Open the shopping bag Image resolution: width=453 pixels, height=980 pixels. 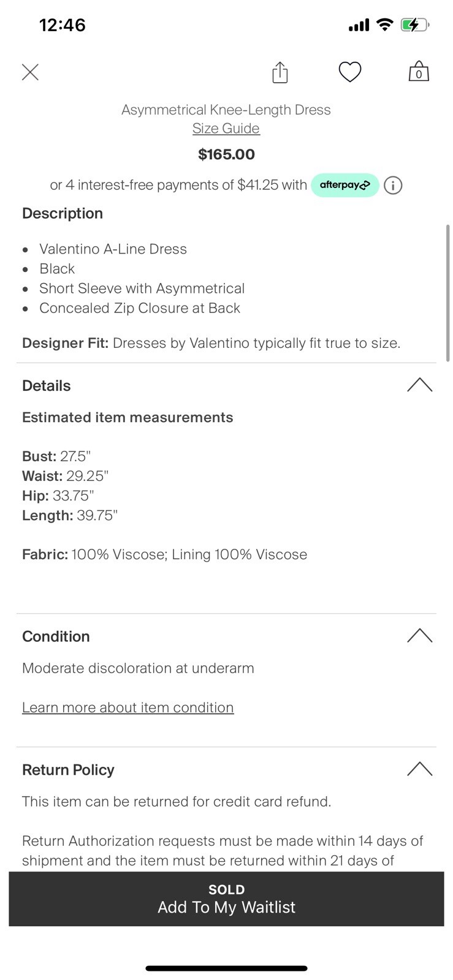[417, 72]
